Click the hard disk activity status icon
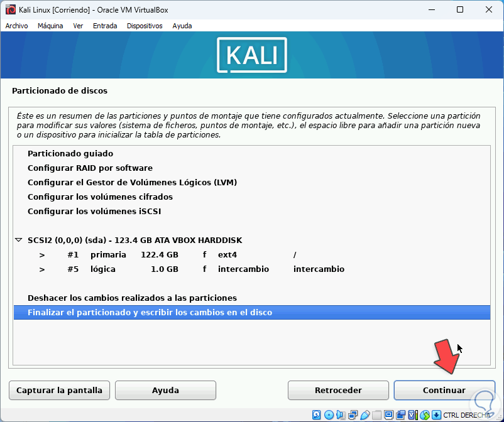The image size is (504, 422). [x=316, y=415]
